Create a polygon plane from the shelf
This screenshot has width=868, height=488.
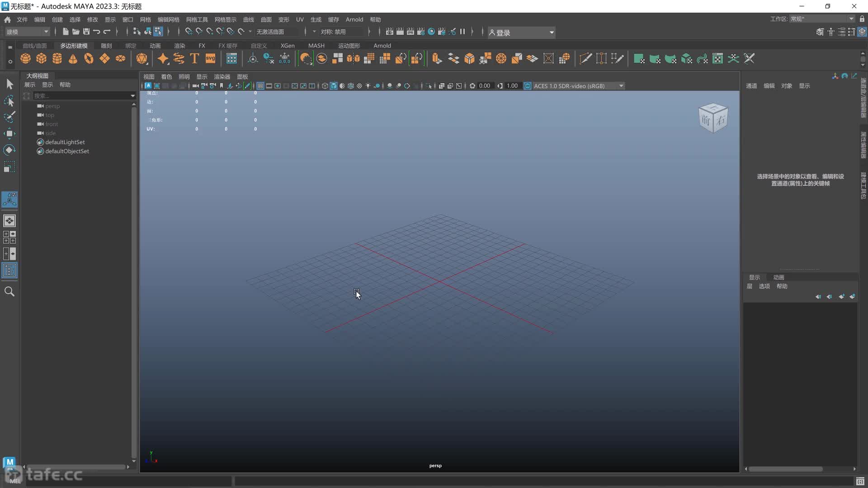[x=104, y=59]
